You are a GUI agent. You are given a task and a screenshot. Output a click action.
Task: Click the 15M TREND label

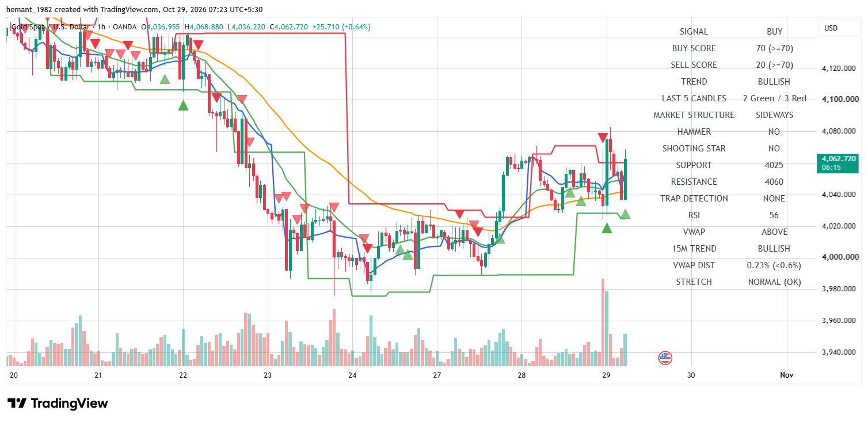point(694,249)
